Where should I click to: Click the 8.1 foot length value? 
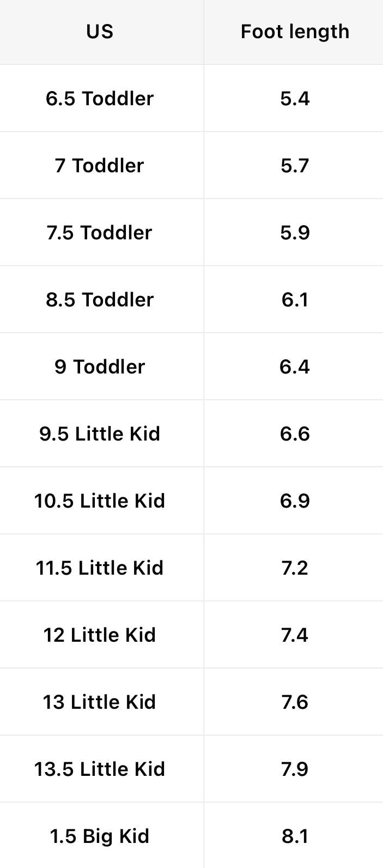click(x=295, y=836)
